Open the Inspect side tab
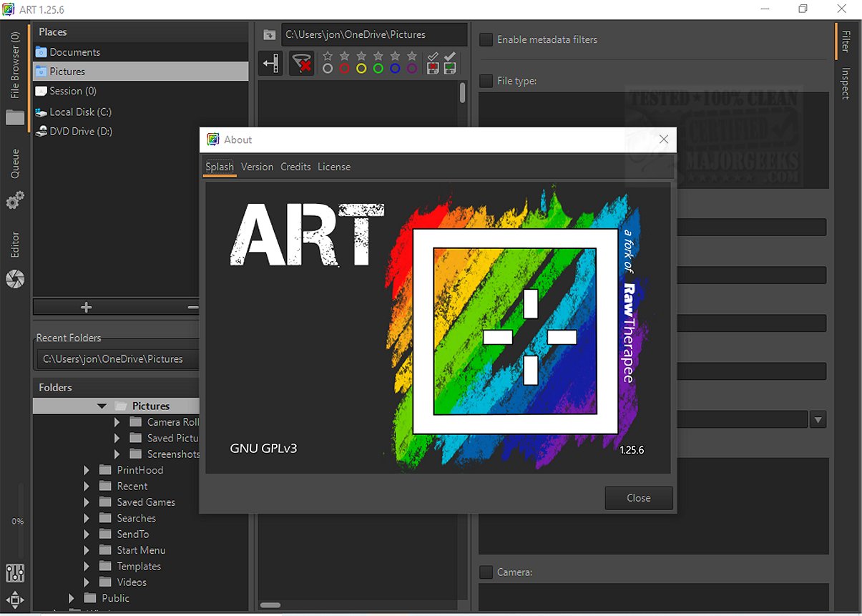This screenshot has width=862, height=616. click(845, 84)
